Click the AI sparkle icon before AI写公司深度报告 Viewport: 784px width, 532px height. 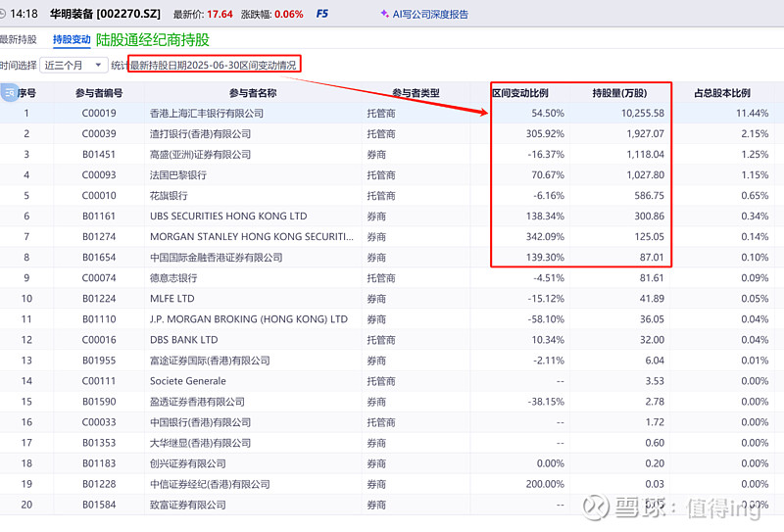[x=384, y=14]
